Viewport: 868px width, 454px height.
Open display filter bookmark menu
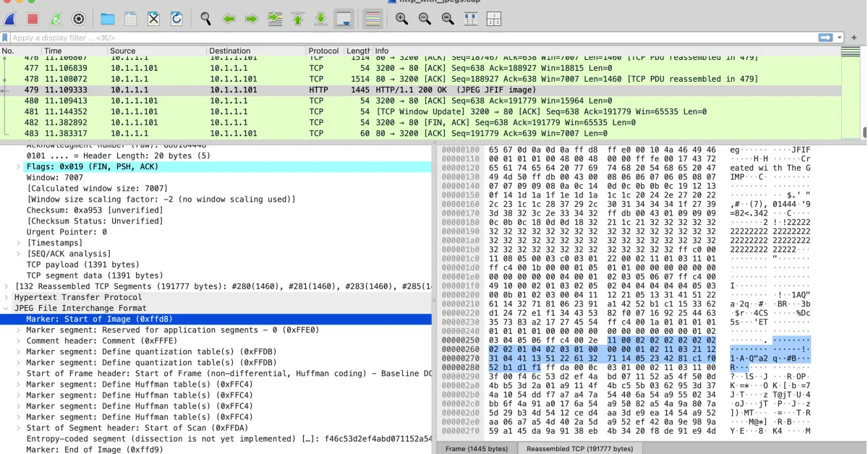5,38
